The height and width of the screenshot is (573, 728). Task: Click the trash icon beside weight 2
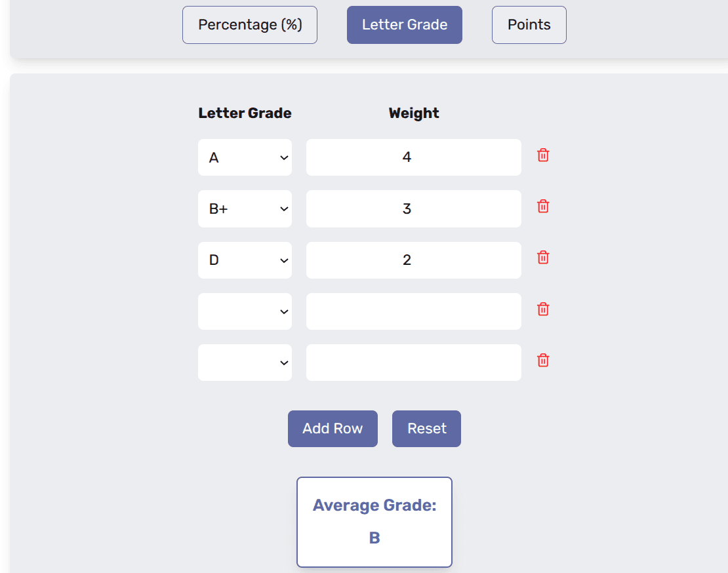(x=542, y=258)
